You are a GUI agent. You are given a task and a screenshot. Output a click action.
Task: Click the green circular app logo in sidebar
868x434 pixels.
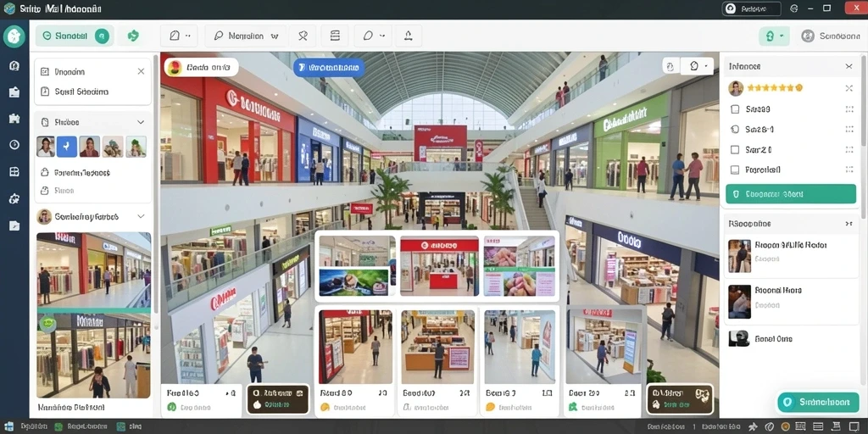[x=14, y=36]
